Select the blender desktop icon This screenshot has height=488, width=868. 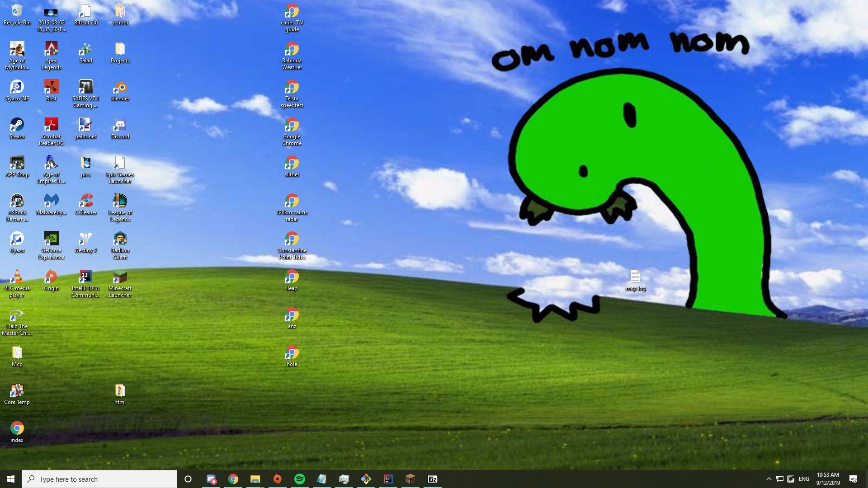120,90
